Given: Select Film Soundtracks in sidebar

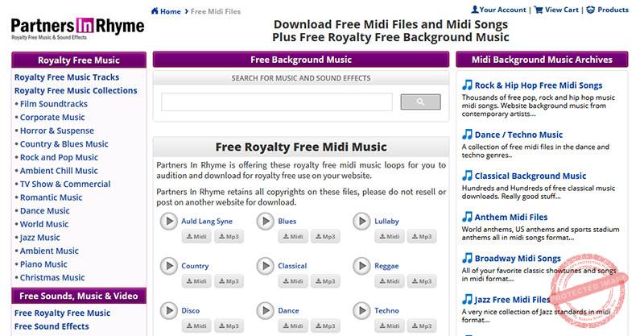Looking at the screenshot, I should [53, 104].
